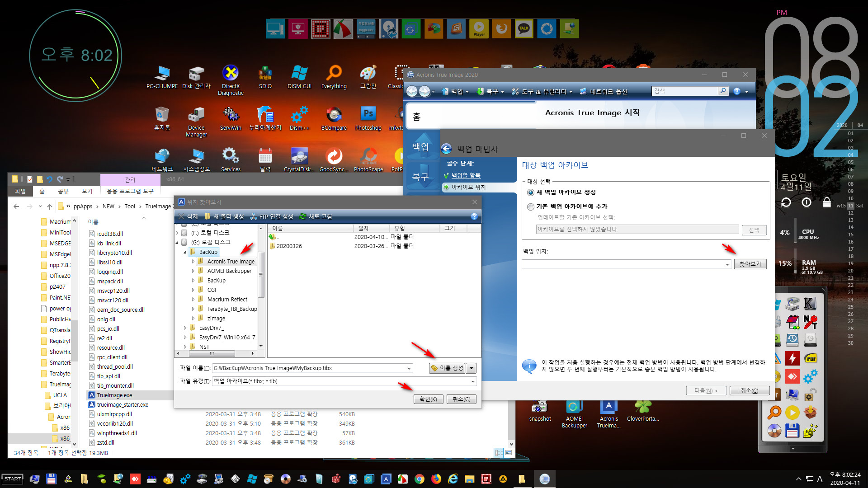The height and width of the screenshot is (488, 868).
Task: Click 취소(C) in backup wizard
Action: 750,391
